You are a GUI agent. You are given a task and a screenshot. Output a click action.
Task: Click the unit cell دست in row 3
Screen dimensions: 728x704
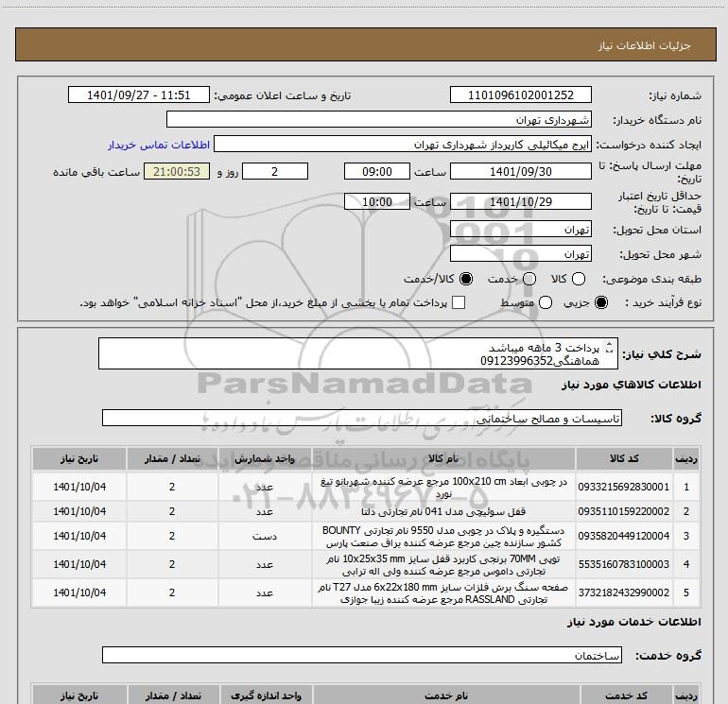[265, 536]
